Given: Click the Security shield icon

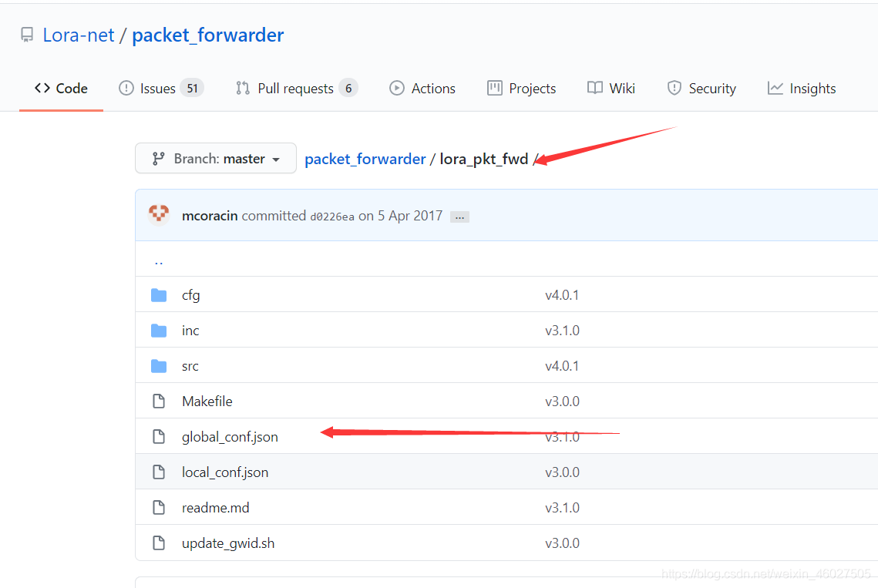Looking at the screenshot, I should point(674,88).
